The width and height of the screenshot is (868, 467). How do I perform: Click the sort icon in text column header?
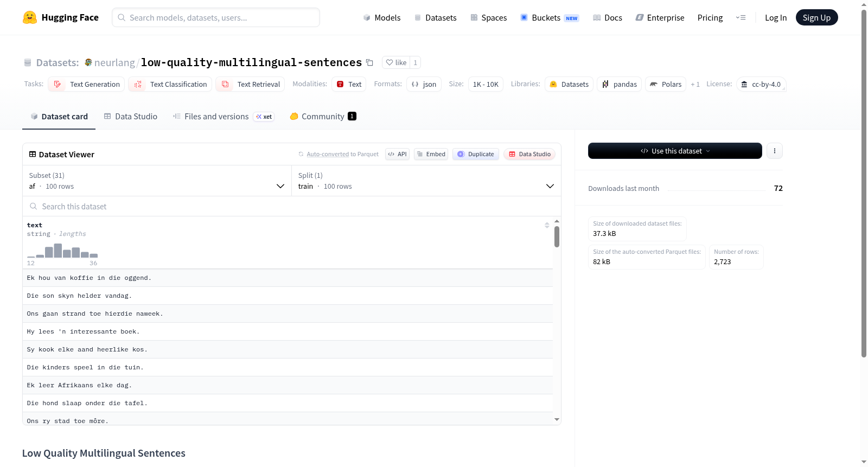547,225
